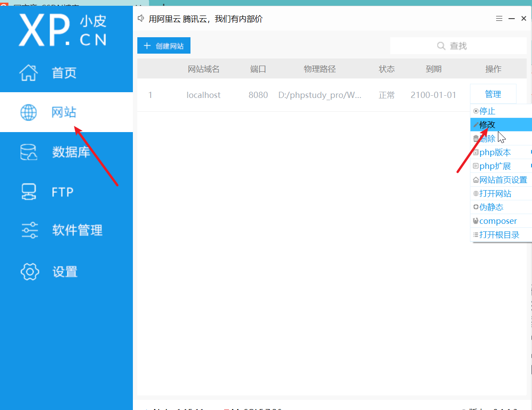532x410 pixels.
Task: Select the row number 1 cell
Action: (150, 95)
